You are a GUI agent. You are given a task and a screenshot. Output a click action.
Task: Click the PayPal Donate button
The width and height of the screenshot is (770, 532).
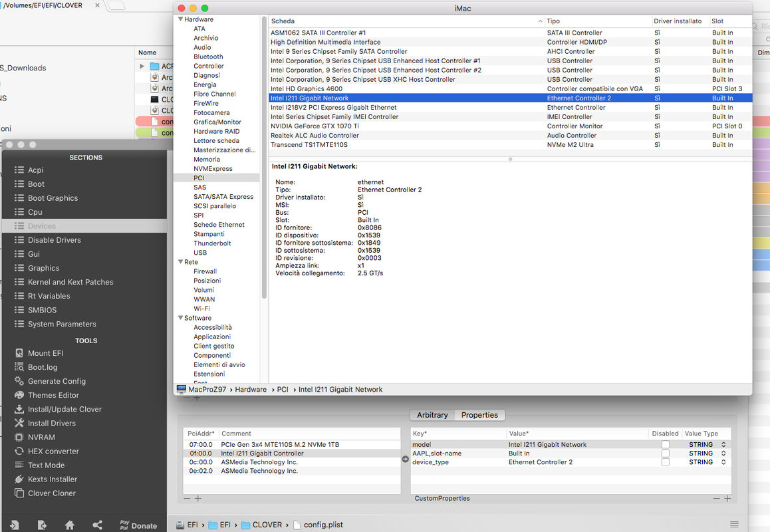click(x=138, y=525)
